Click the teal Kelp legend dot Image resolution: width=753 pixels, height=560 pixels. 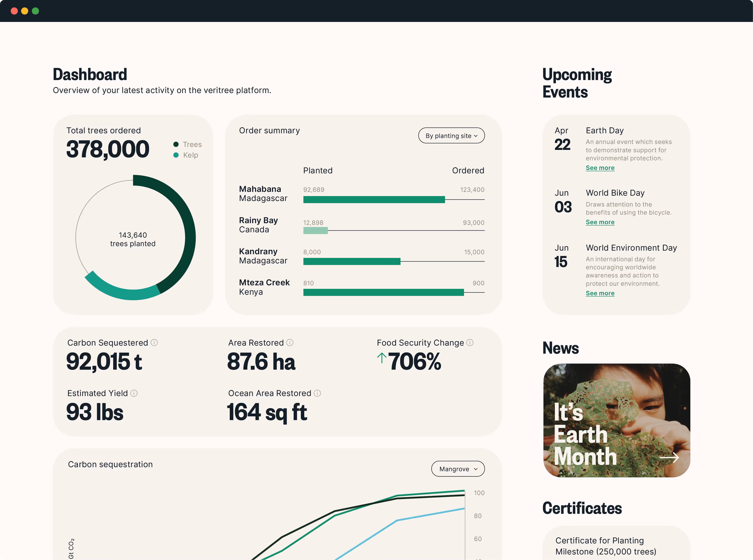point(176,155)
